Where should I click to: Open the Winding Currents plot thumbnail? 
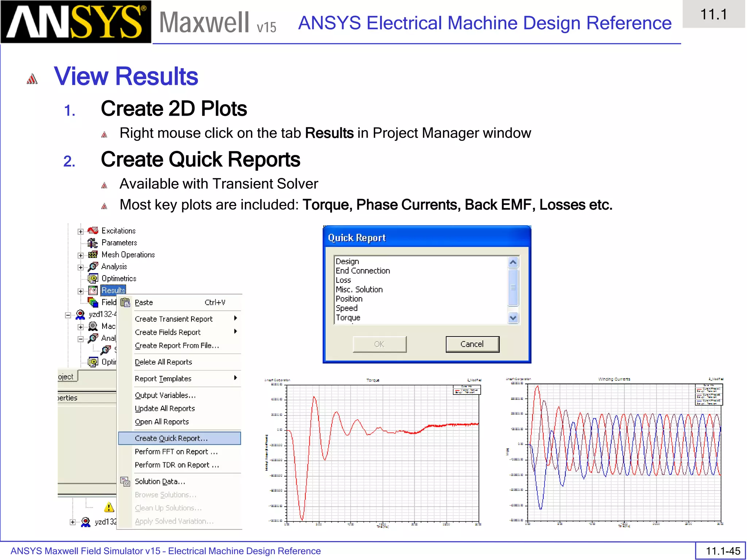pyautogui.click(x=615, y=452)
